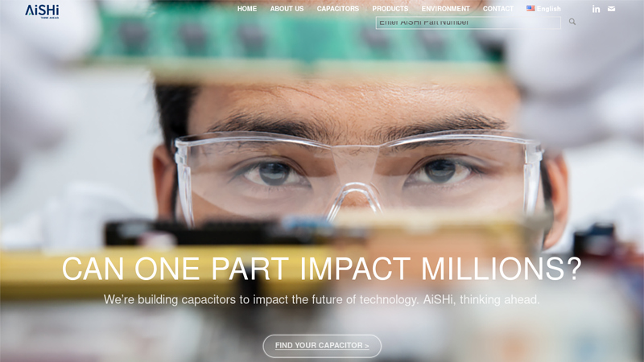Open the ENVIRONMENT menu item
The height and width of the screenshot is (362, 644).
pos(446,9)
